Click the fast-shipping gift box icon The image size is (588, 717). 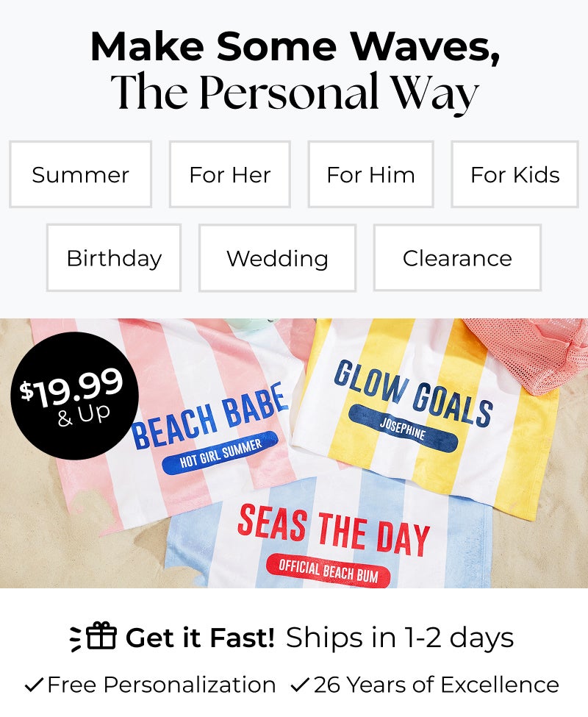pos(101,637)
